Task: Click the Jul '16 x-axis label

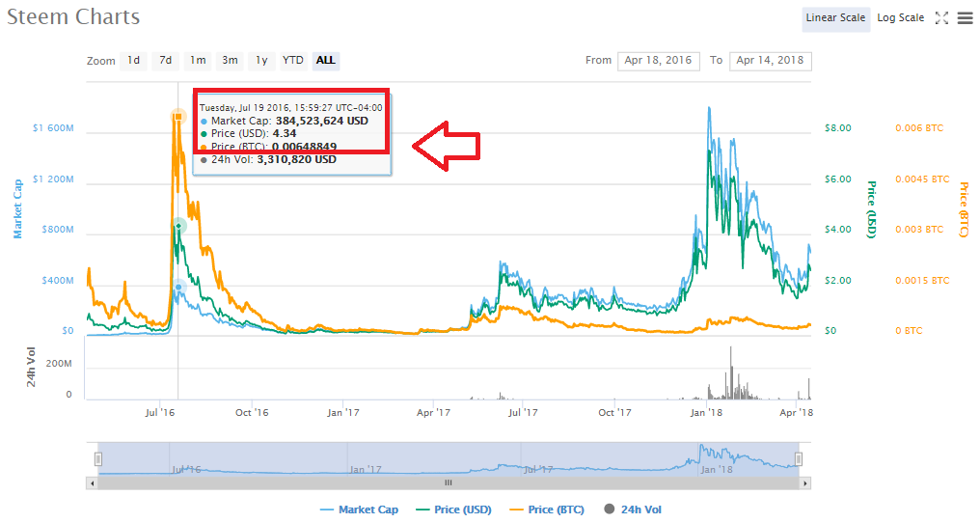Action: click(159, 413)
